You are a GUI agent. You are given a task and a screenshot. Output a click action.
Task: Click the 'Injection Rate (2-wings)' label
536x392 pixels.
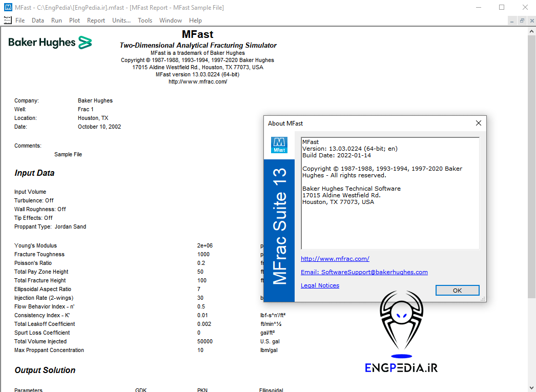44,298
